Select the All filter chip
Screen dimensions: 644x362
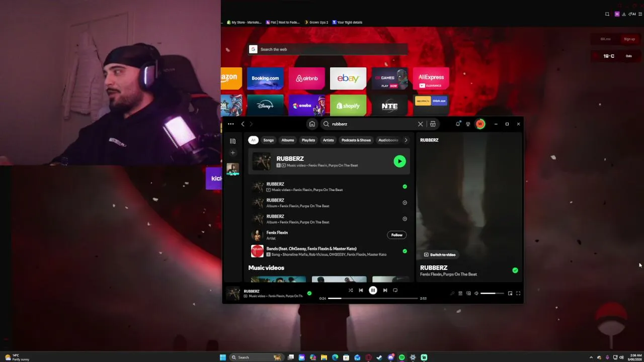click(253, 140)
